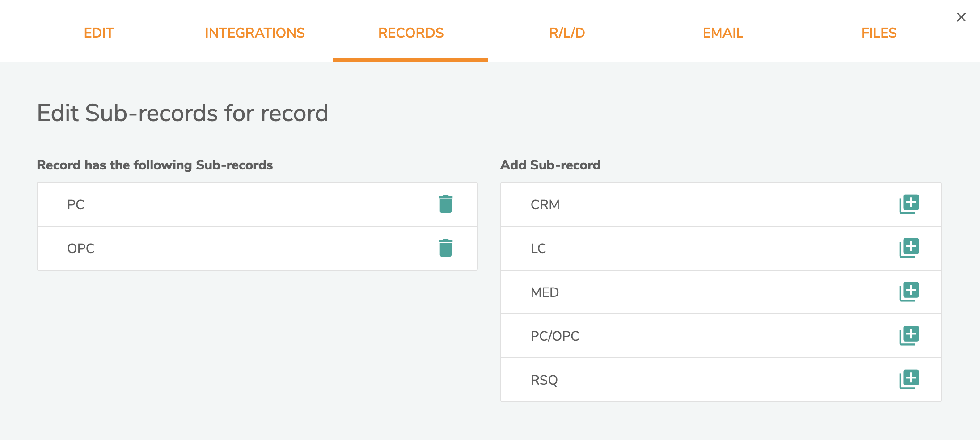The width and height of the screenshot is (980, 440).
Task: Switch to the EDIT tab
Action: point(99,33)
